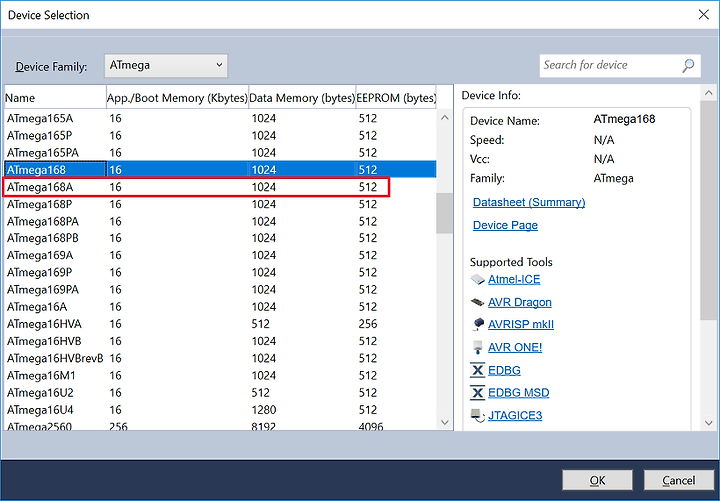Click the JTAGICE3 tool icon
The image size is (720, 501).
click(x=478, y=415)
